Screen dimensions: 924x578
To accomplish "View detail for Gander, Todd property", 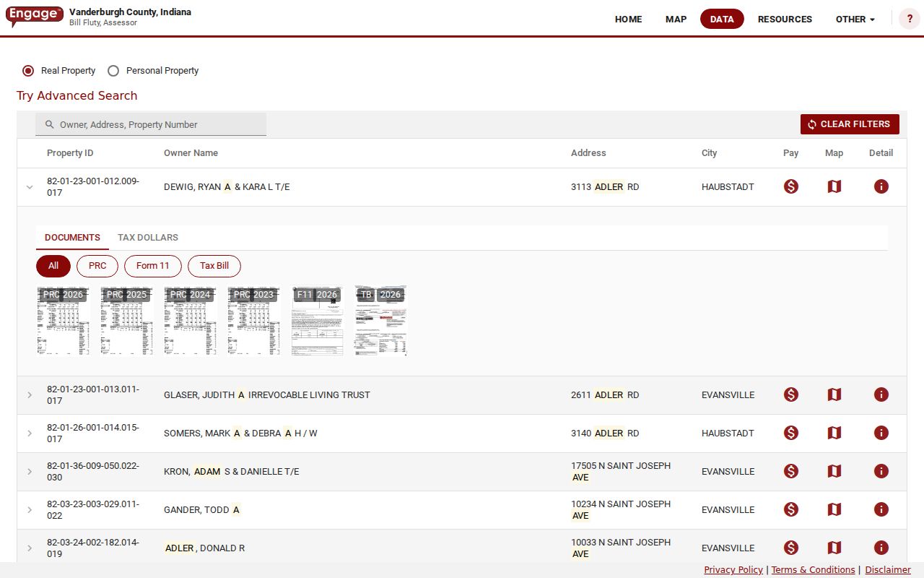I will (x=881, y=509).
